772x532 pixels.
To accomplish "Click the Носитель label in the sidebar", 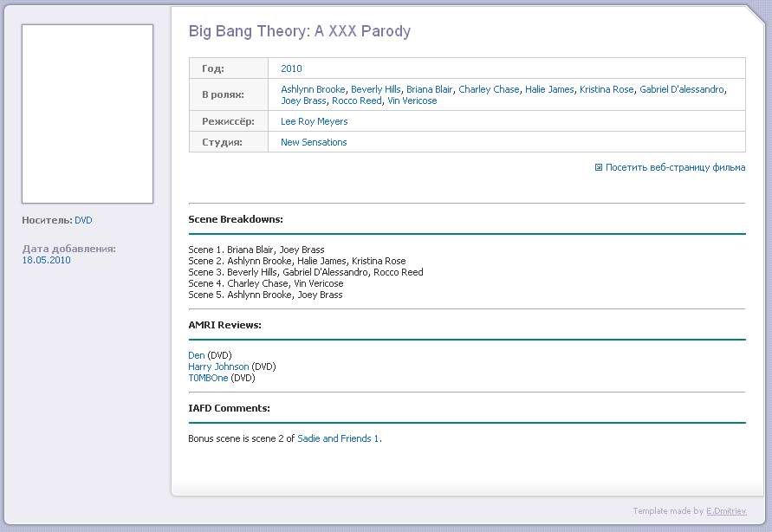I will pyautogui.click(x=48, y=220).
